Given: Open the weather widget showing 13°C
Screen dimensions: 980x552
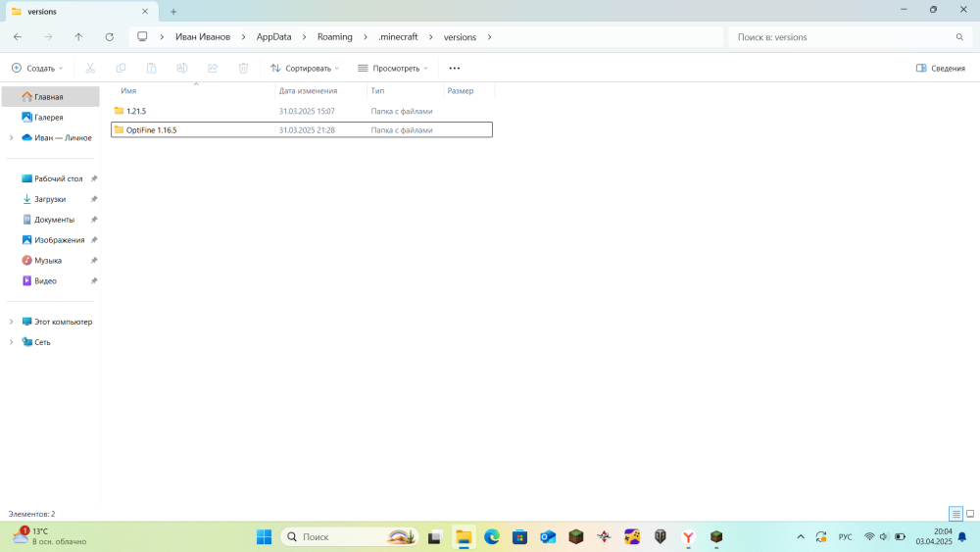Looking at the screenshot, I should pos(49,536).
